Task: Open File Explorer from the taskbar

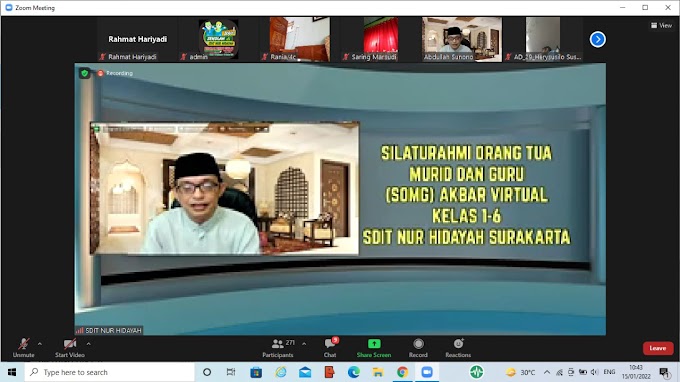Action: (378, 372)
